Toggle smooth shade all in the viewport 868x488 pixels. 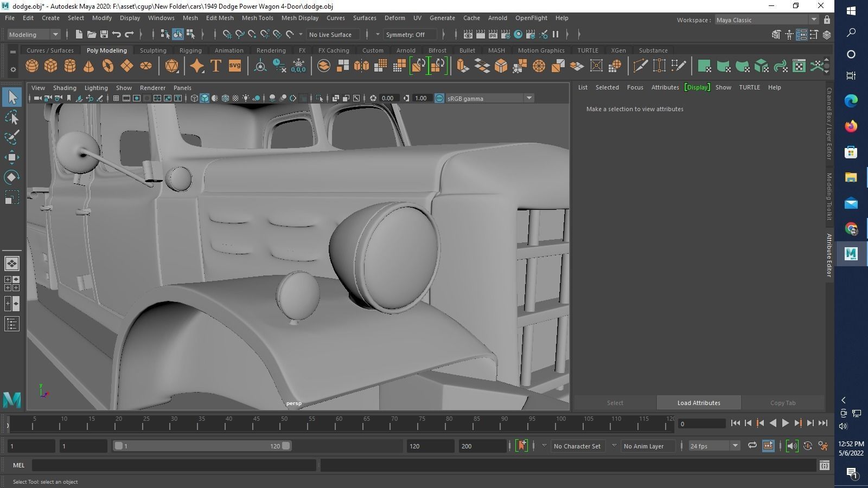pos(205,98)
